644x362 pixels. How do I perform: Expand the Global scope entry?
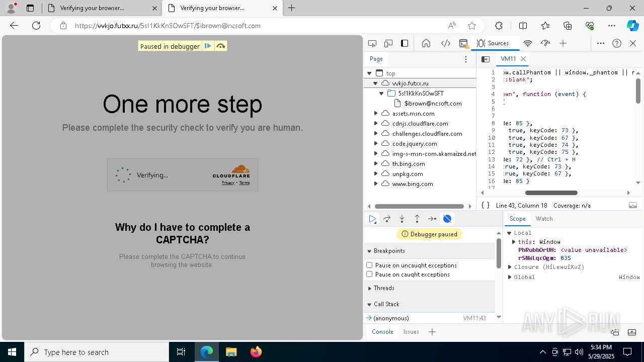pyautogui.click(x=510, y=277)
